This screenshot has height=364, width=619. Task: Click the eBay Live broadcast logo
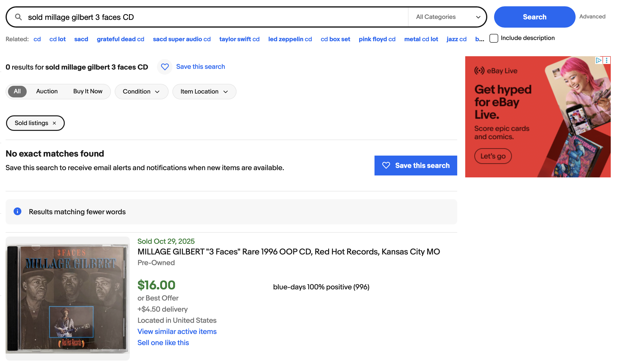[479, 71]
